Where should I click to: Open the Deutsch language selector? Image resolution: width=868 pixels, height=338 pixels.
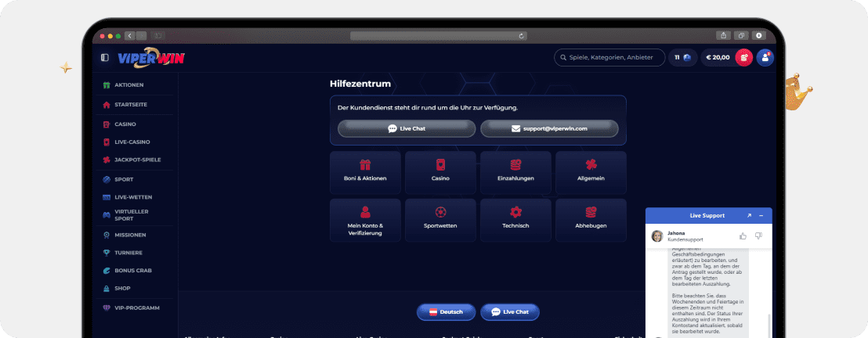point(446,311)
